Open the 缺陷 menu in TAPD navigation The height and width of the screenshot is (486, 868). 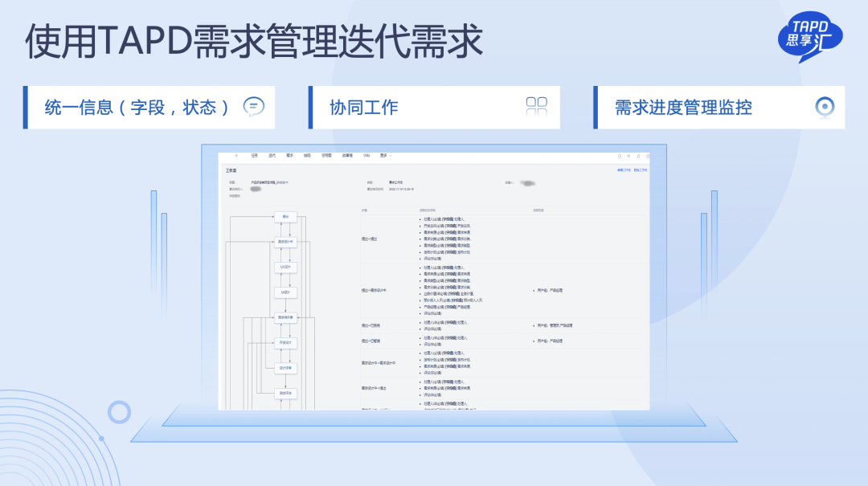tap(307, 156)
